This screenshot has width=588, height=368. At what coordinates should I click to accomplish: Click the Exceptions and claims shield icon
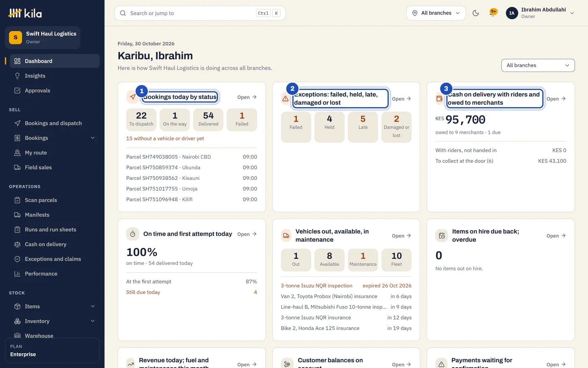click(x=17, y=259)
